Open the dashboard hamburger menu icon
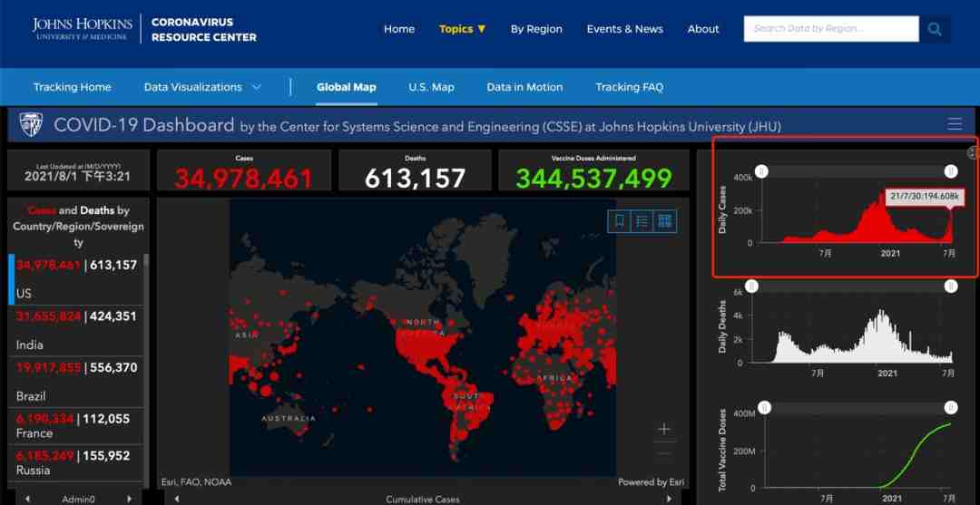This screenshot has width=980, height=505. (955, 123)
